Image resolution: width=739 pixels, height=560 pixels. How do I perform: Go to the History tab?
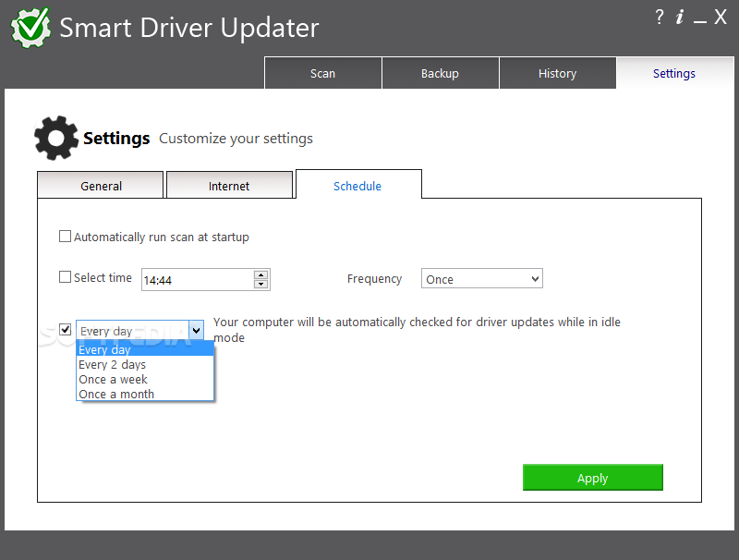pyautogui.click(x=558, y=73)
